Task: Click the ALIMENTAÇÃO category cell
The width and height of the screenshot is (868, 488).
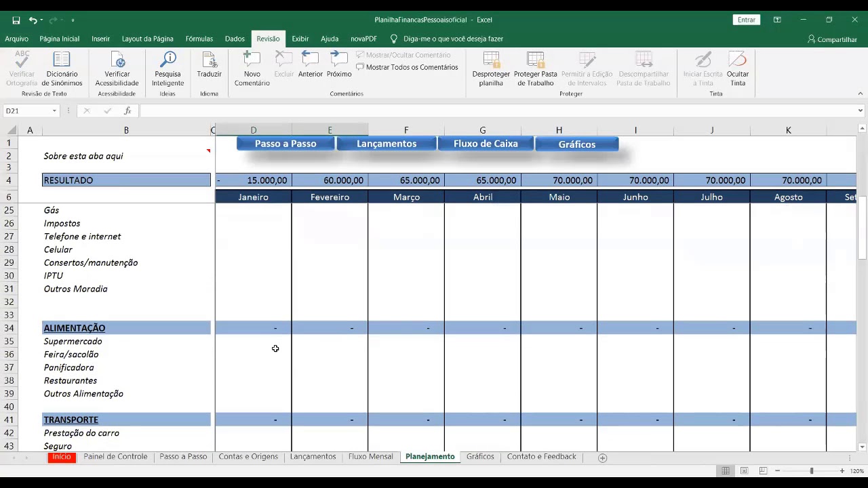Action: (126, 328)
